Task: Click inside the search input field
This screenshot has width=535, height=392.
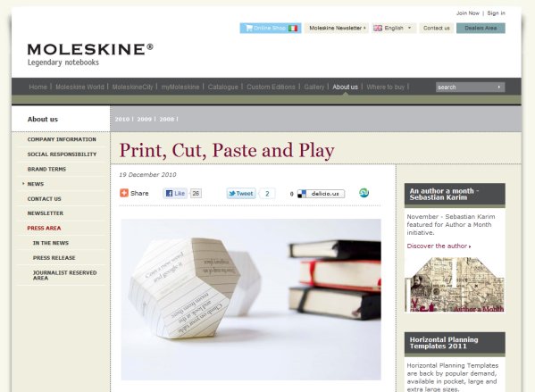Action: 465,87
